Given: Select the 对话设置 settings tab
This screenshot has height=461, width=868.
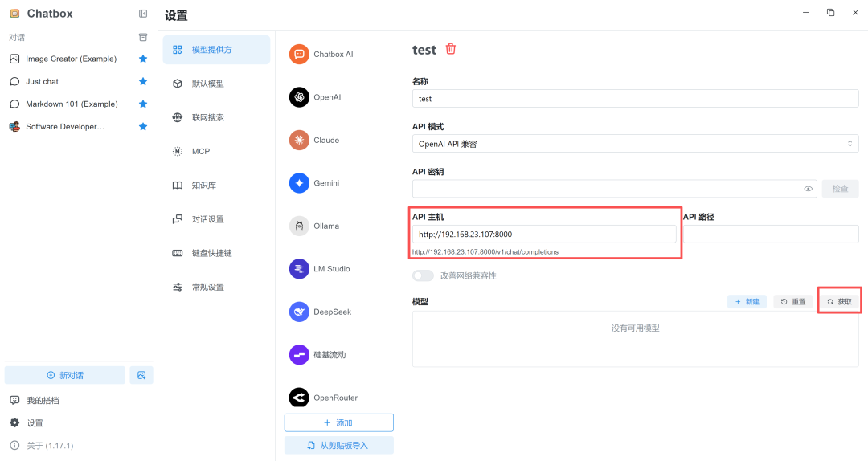Looking at the screenshot, I should pos(216,219).
